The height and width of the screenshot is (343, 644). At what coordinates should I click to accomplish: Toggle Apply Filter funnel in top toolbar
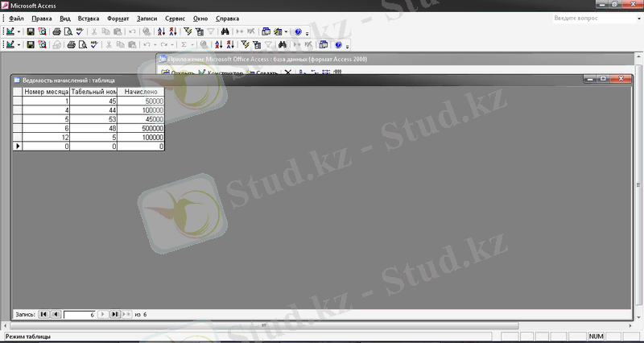(210, 31)
